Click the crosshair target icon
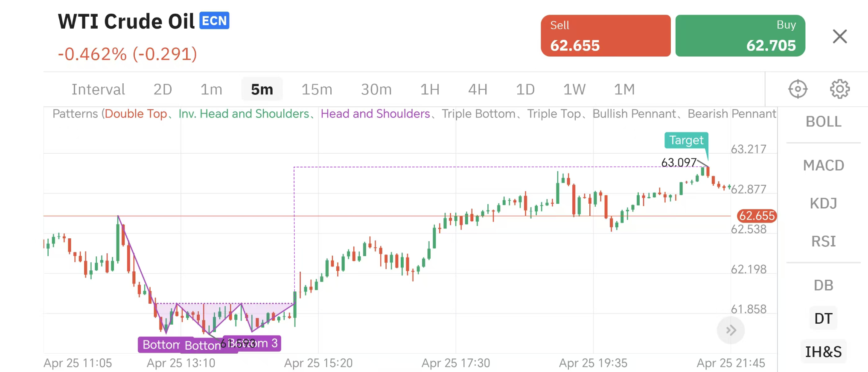The image size is (868, 372). [798, 89]
